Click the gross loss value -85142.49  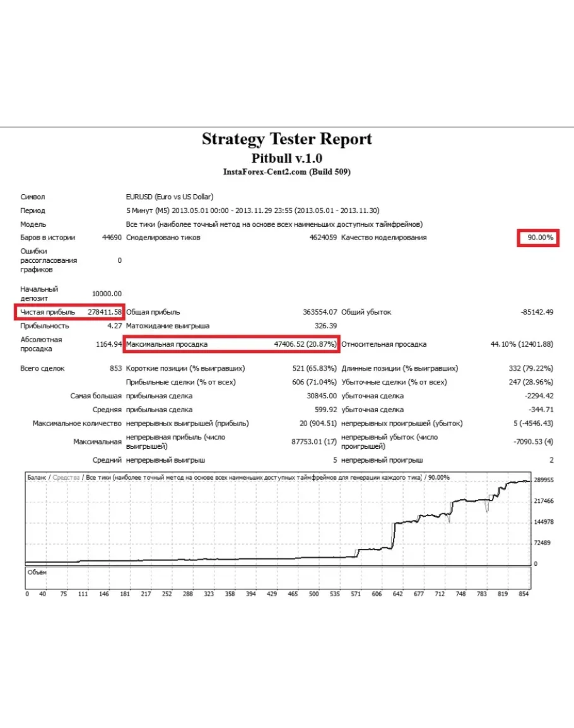537,312
